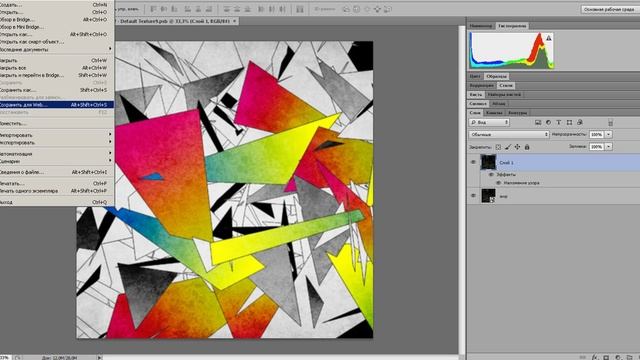This screenshot has height=360, width=640.
Task: Open the status bar info arrow menu
Action: tap(99, 358)
